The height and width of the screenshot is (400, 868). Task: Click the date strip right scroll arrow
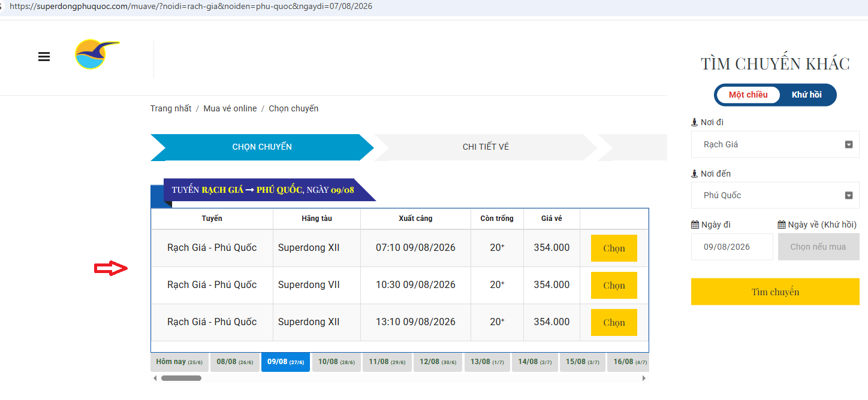pyautogui.click(x=644, y=378)
